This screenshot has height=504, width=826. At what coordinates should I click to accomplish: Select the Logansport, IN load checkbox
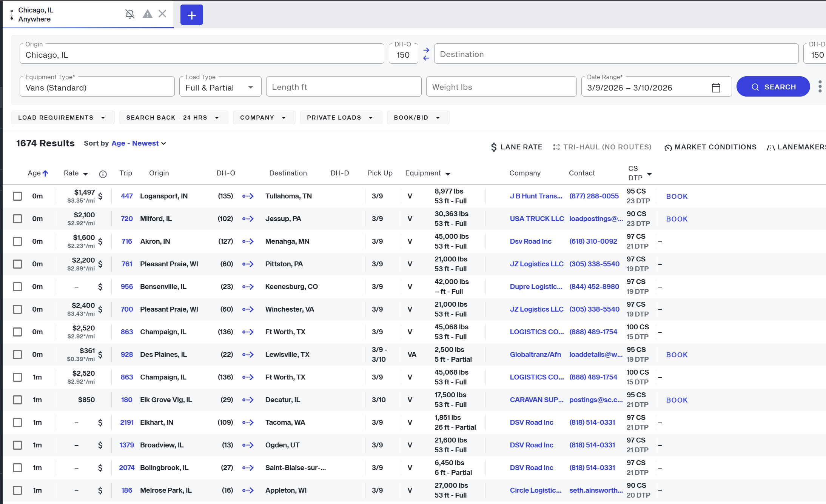[17, 196]
